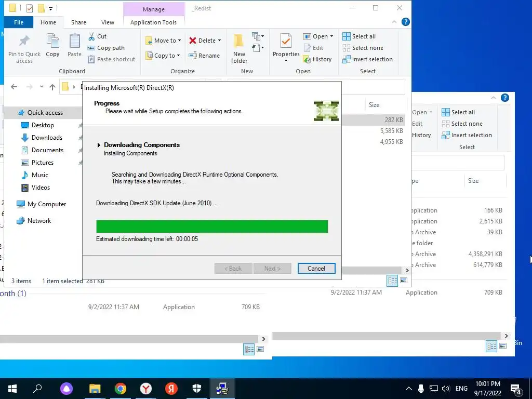Click the ENG language indicator
Screen dimensions: 532x399
[461, 389]
